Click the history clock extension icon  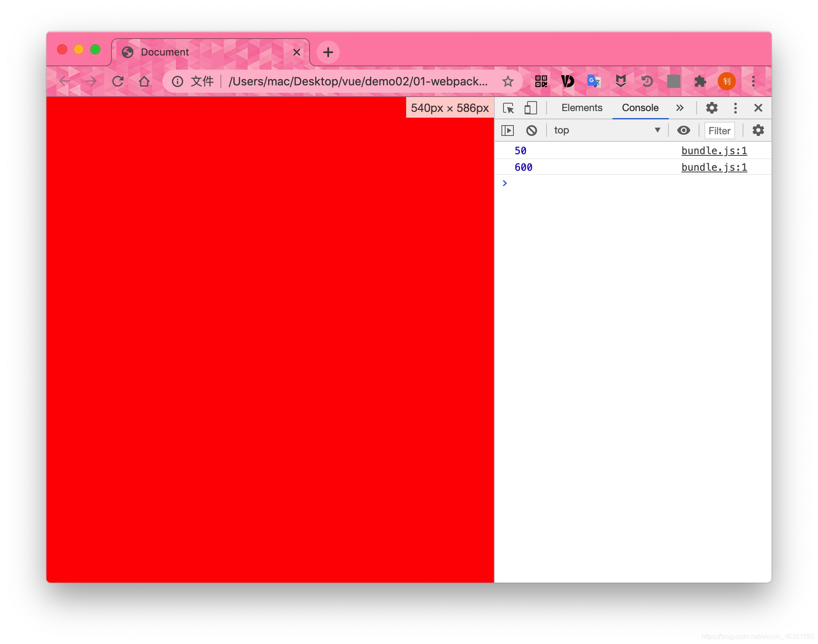point(647,81)
